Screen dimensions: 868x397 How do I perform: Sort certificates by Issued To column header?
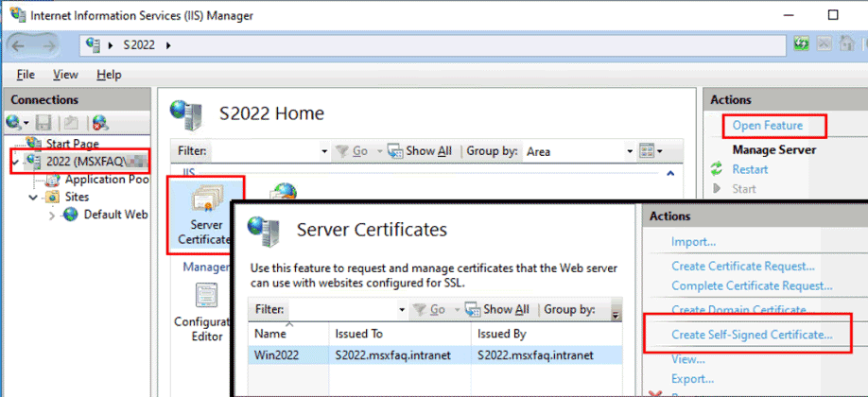click(401, 334)
